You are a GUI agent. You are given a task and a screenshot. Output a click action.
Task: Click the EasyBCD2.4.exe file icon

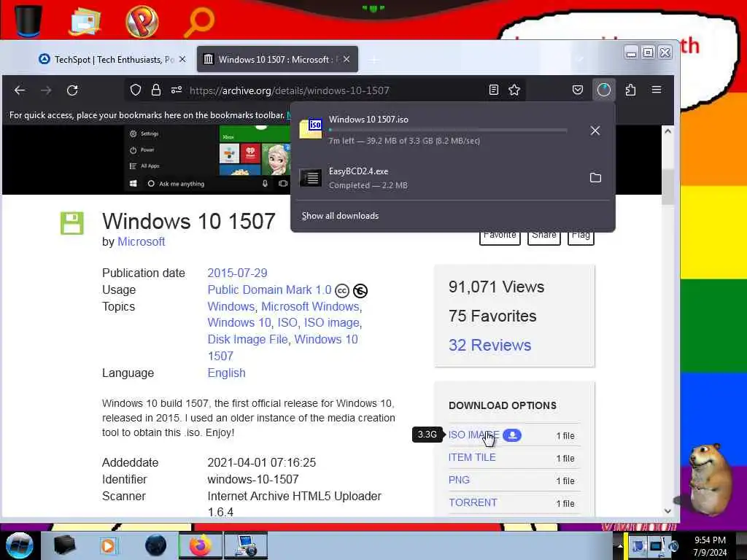click(311, 178)
